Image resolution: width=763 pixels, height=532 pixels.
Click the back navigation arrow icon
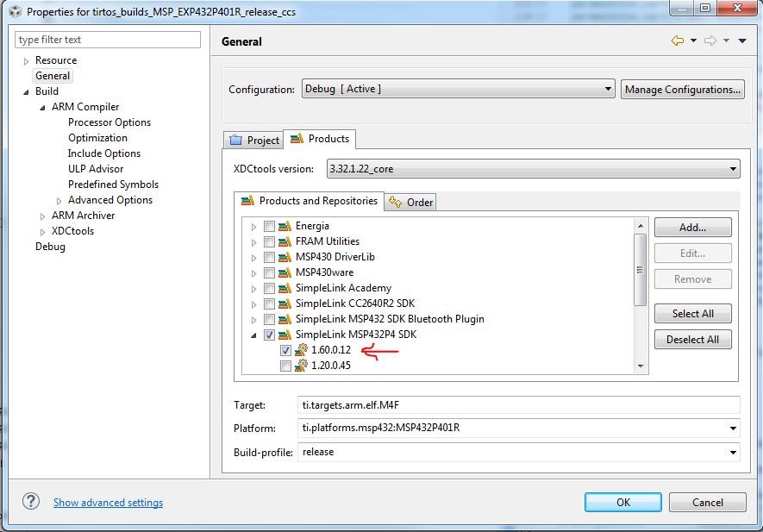point(678,41)
